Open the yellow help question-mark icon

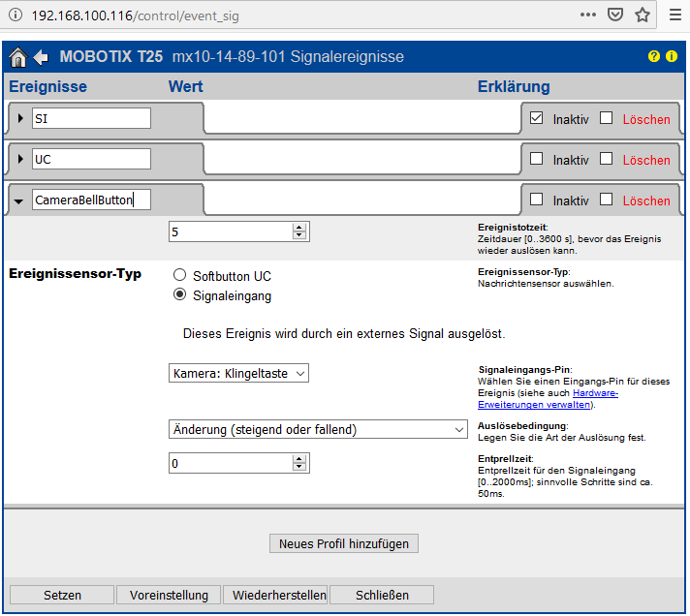[x=654, y=56]
